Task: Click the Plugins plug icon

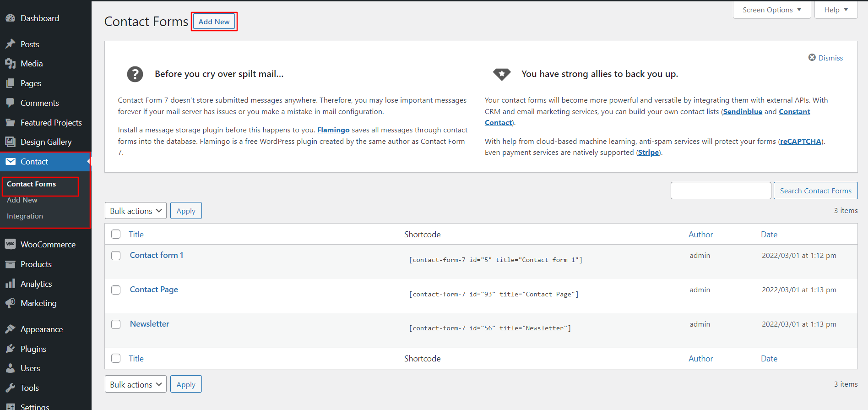Action: (x=10, y=349)
